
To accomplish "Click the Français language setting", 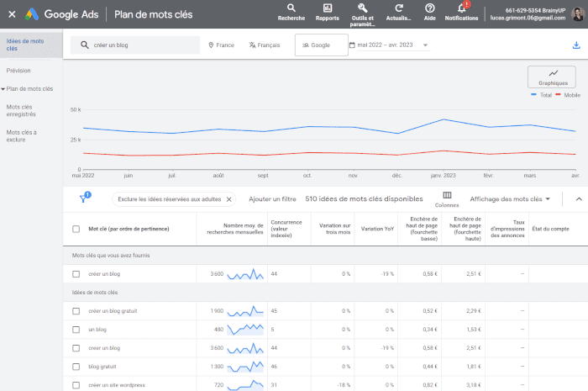I will point(265,45).
